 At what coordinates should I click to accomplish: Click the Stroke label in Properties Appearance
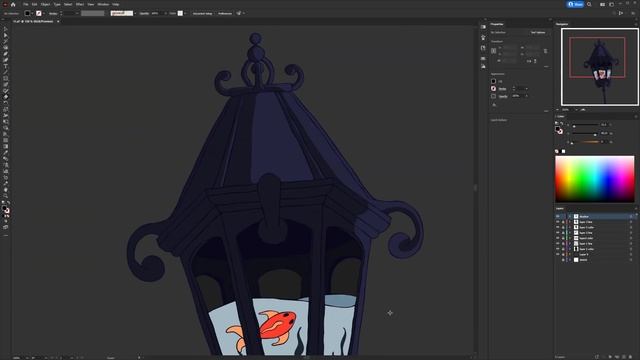(x=502, y=89)
